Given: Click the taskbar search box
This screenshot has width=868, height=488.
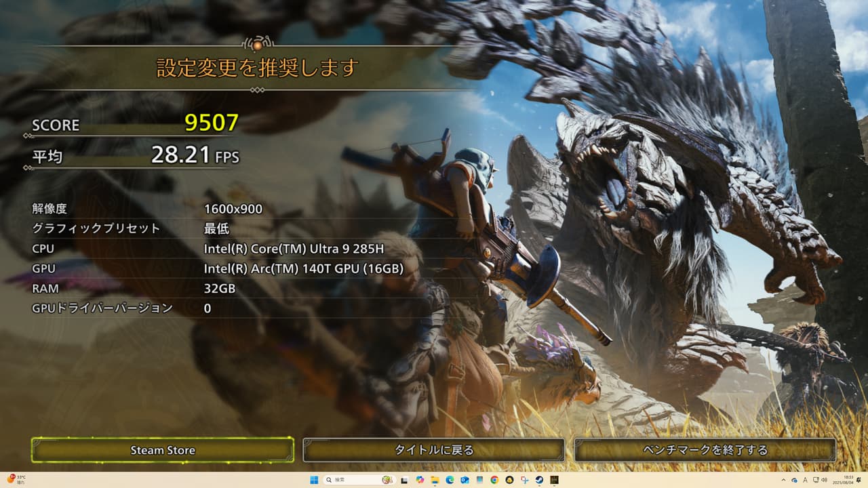Looking at the screenshot, I should tap(359, 480).
